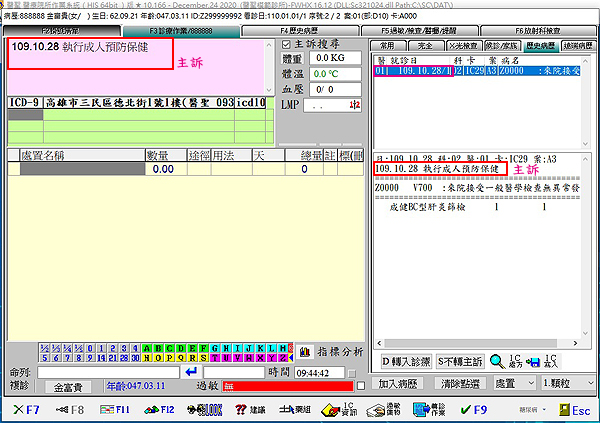This screenshot has width=600, height=423.
Task: Open the F4 歷史病歷 tab
Action: [305, 31]
